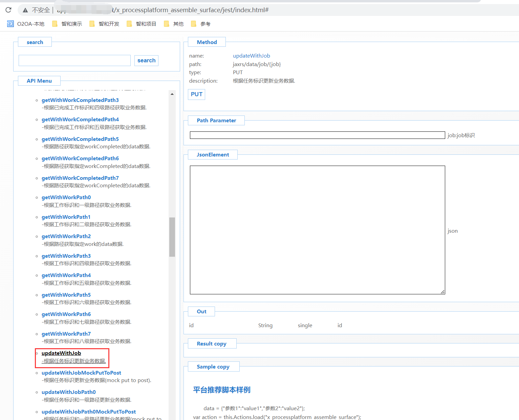The width and height of the screenshot is (519, 420).
Task: Click the 'single' value in Out row
Action: pyautogui.click(x=305, y=325)
